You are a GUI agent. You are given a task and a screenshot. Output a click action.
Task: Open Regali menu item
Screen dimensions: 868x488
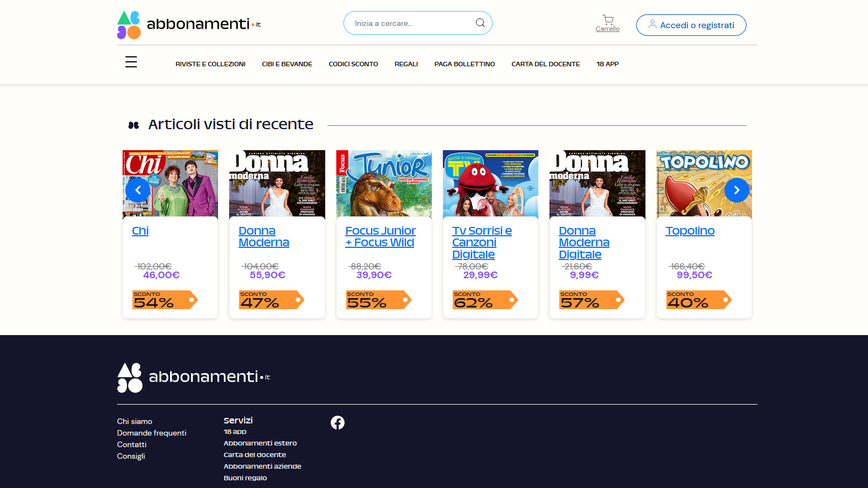click(406, 64)
